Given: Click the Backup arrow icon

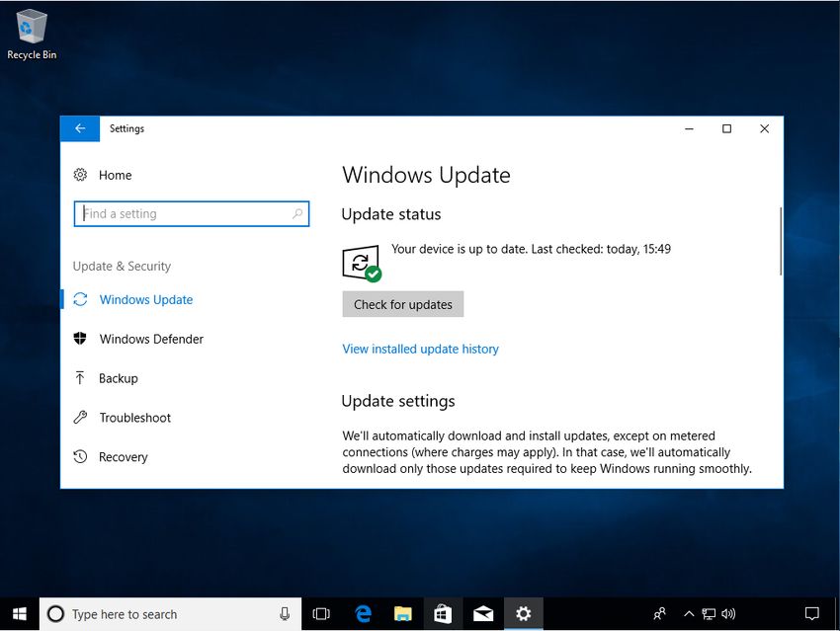Looking at the screenshot, I should click(x=80, y=378).
